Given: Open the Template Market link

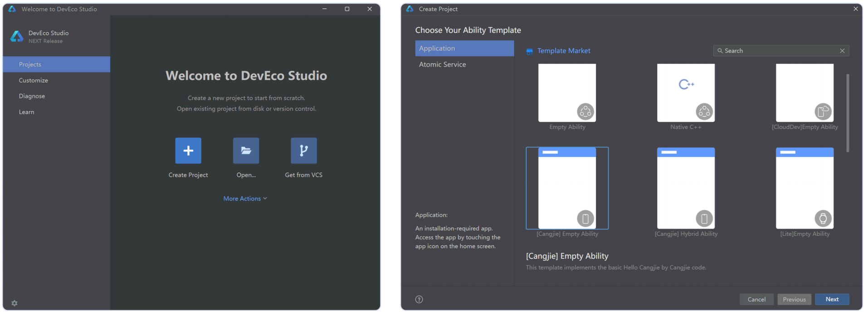Looking at the screenshot, I should (x=564, y=51).
